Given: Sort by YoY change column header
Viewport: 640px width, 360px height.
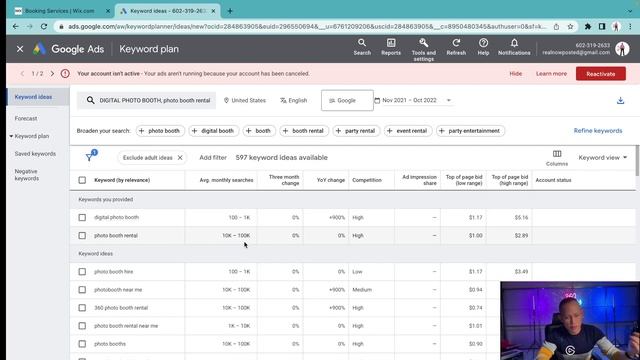Looking at the screenshot, I should [x=331, y=180].
